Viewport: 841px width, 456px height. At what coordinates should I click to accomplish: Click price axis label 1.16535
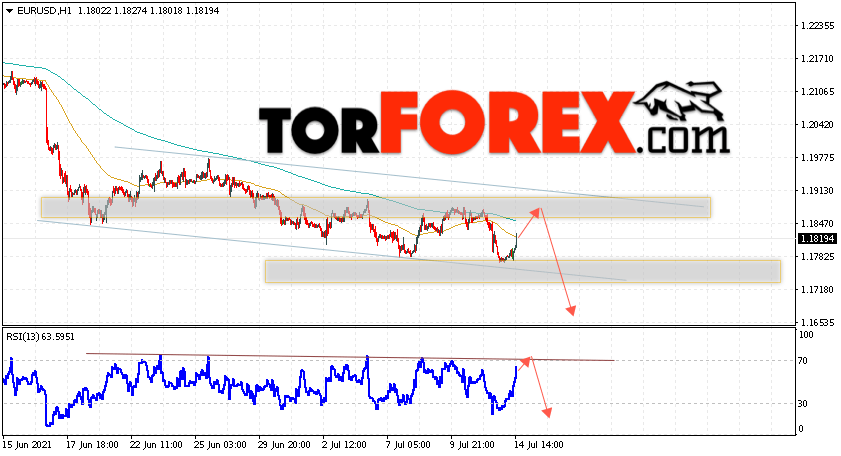click(x=817, y=322)
